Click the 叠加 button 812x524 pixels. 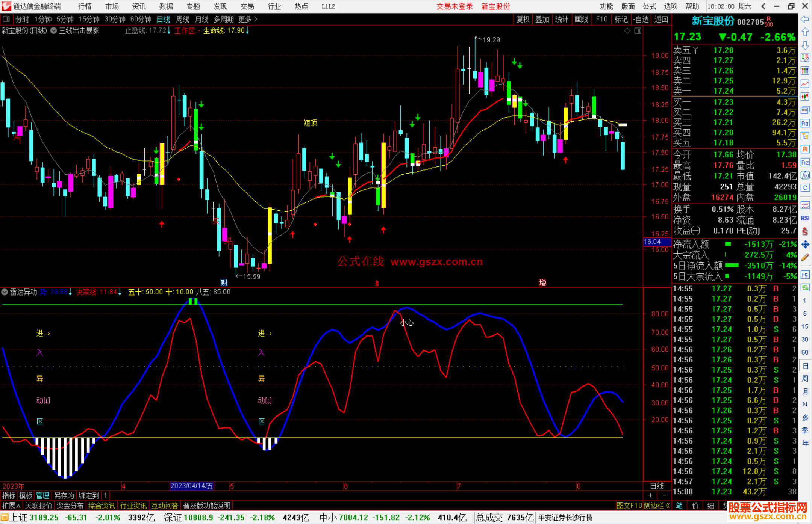click(x=542, y=19)
